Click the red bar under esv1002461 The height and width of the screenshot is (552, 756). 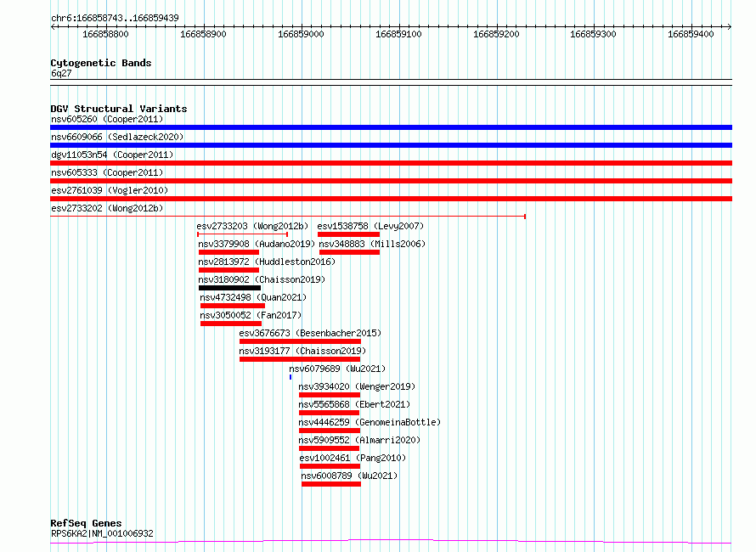(x=330, y=466)
